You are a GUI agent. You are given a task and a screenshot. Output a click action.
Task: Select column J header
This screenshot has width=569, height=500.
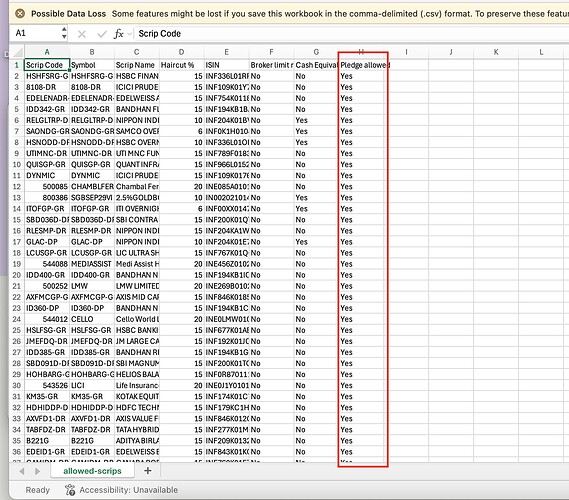click(451, 52)
